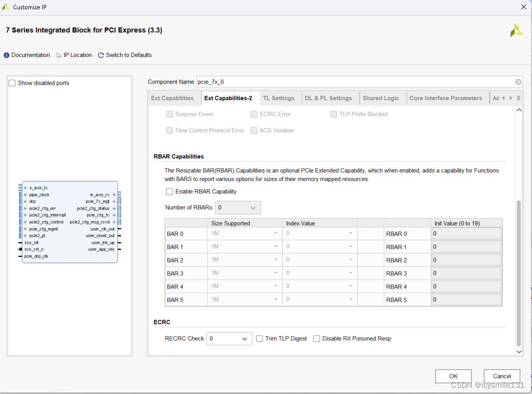
Task: Open the Shared Logic tab
Action: (x=381, y=98)
